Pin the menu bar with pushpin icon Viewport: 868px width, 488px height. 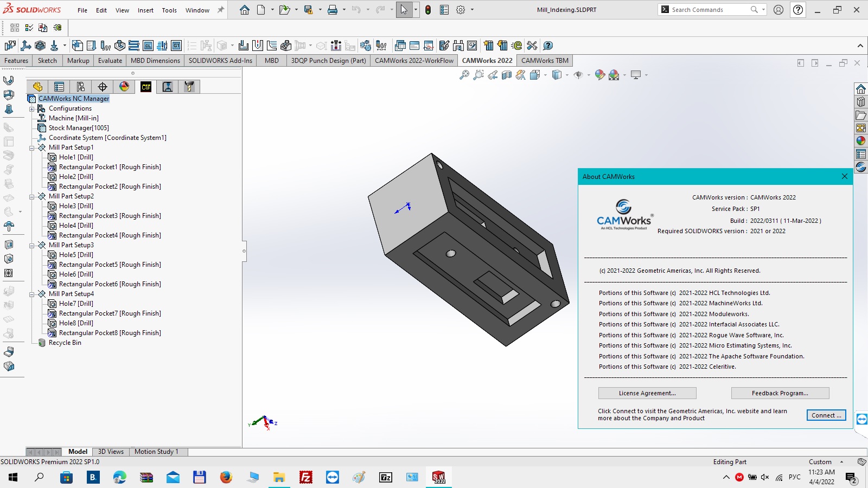(x=221, y=10)
